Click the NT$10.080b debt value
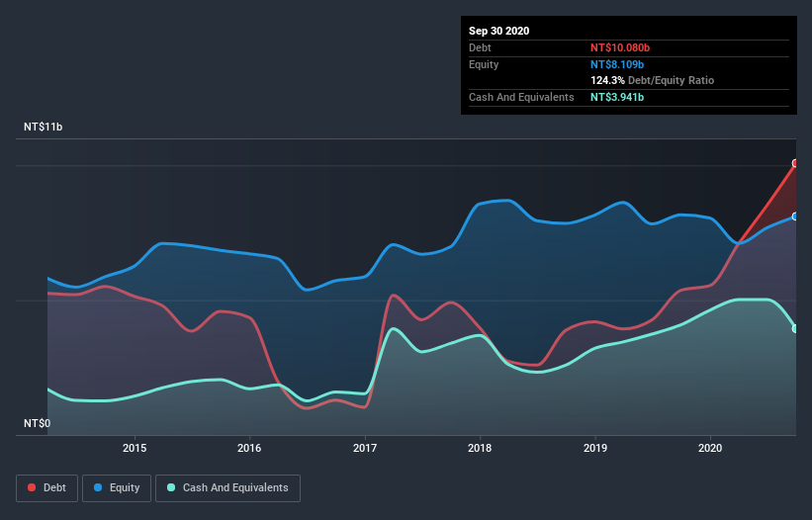The width and height of the screenshot is (812, 520). (620, 47)
